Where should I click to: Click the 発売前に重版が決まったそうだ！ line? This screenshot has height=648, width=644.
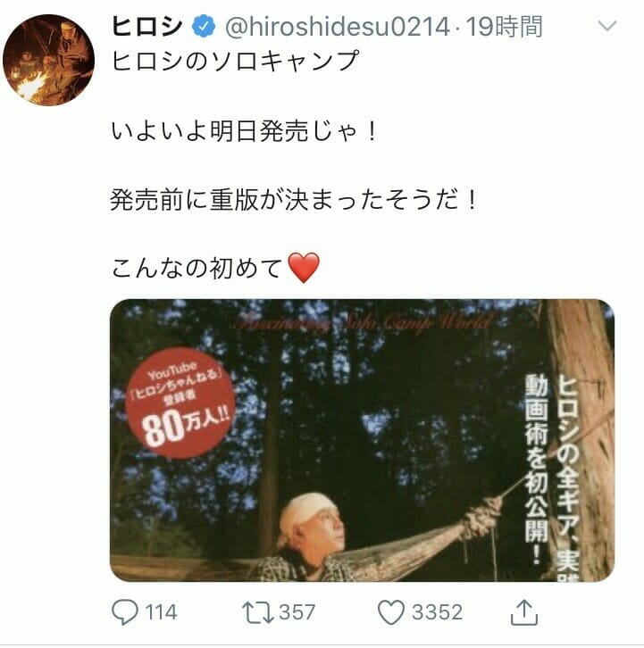(294, 200)
